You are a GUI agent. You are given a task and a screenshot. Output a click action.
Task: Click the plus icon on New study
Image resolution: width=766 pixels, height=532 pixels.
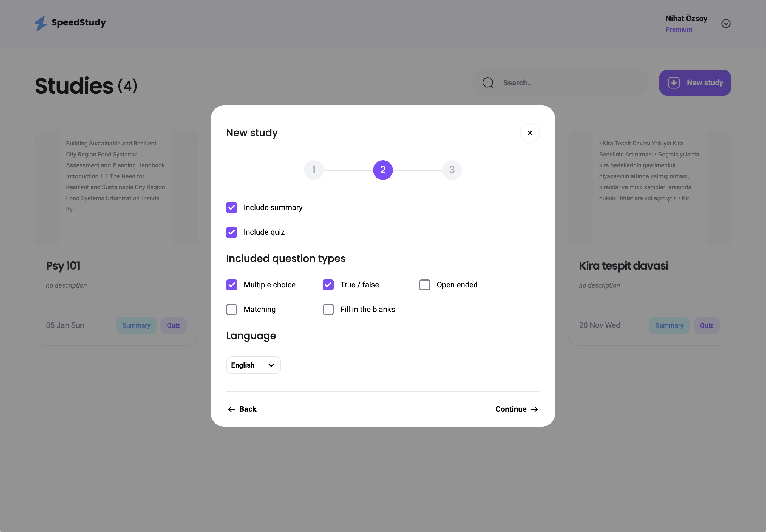click(674, 83)
